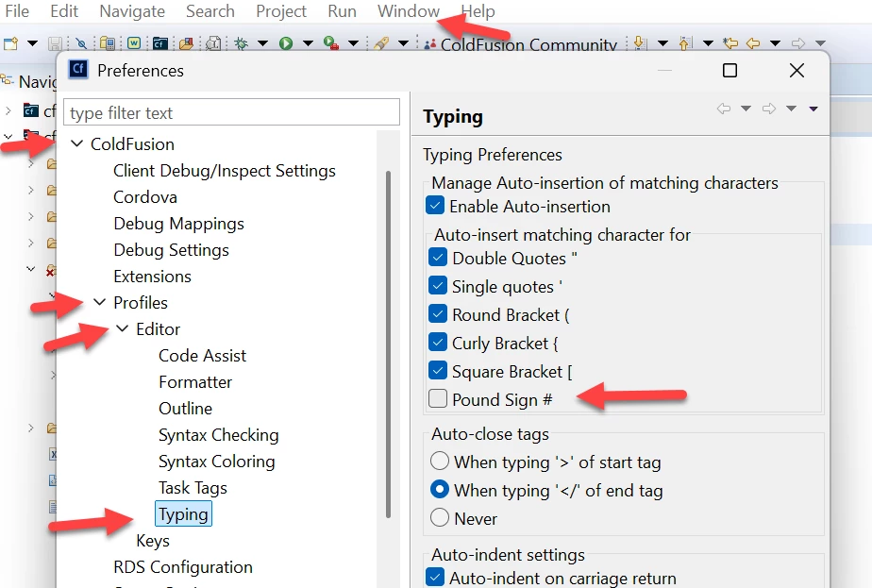The width and height of the screenshot is (872, 588).
Task: Click the Run External Tools icon
Action: [x=331, y=43]
